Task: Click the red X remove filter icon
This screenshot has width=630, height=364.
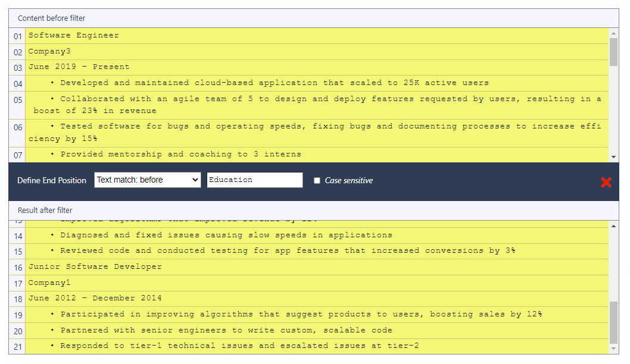Action: point(606,182)
